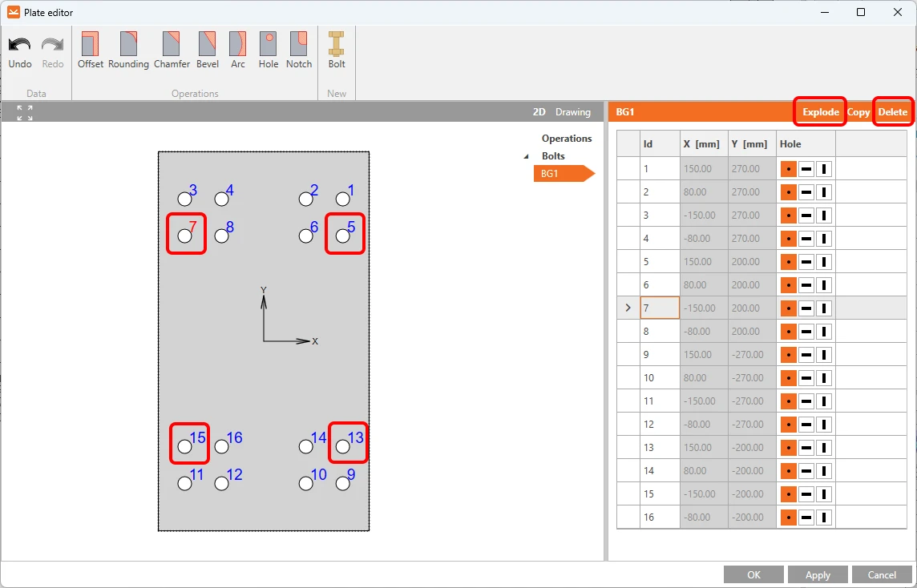Viewport: 917px width, 588px height.
Task: Click the Y value of bolt 9
Action: point(752,355)
